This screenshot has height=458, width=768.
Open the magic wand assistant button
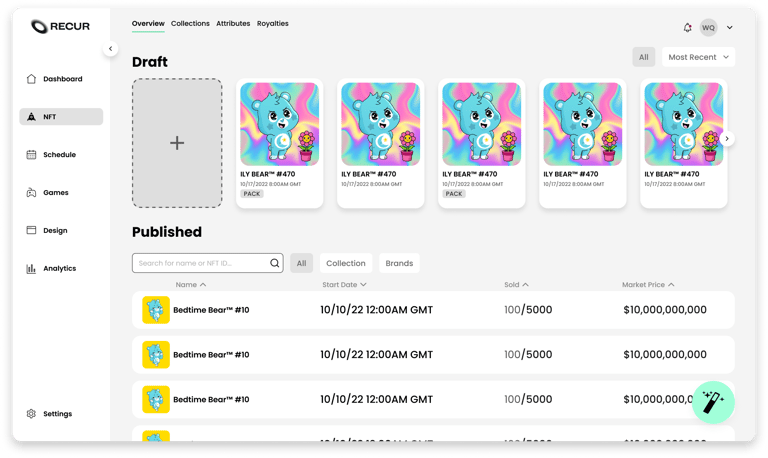point(713,402)
